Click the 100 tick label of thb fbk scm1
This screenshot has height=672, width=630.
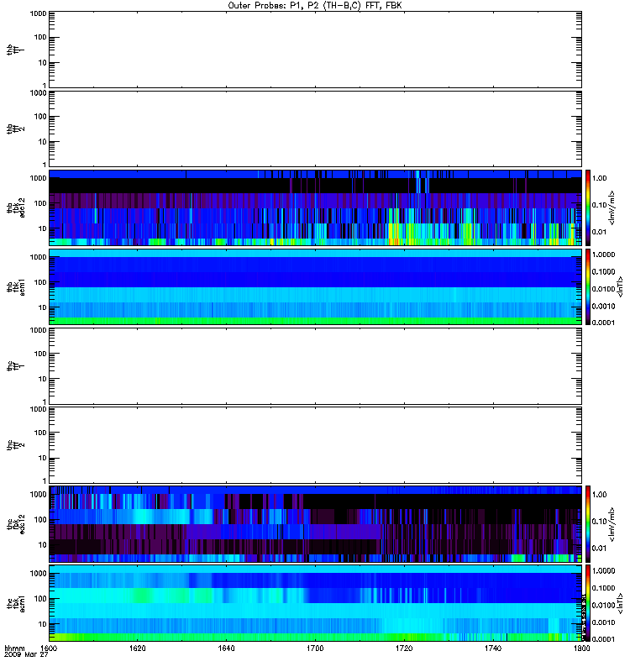(40, 282)
